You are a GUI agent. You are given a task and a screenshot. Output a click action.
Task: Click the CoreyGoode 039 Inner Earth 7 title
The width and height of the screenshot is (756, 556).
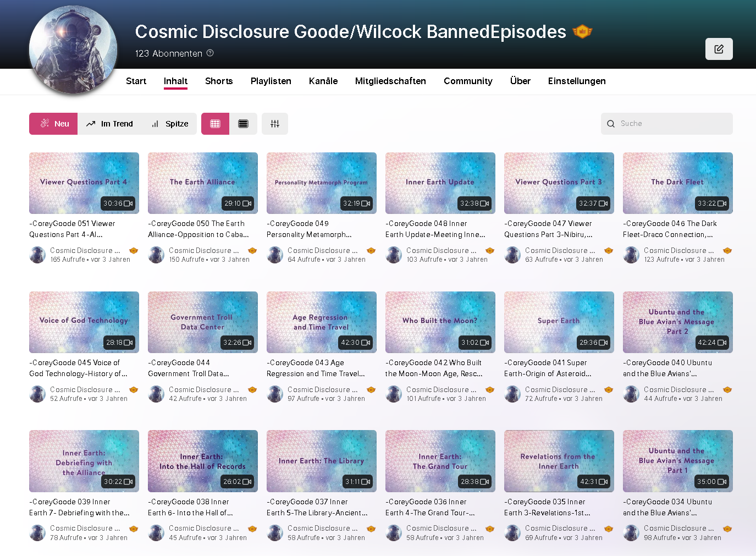pyautogui.click(x=79, y=507)
